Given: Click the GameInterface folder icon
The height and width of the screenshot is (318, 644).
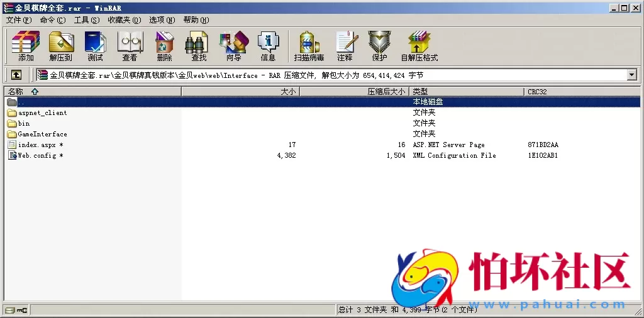Looking at the screenshot, I should (x=12, y=134).
